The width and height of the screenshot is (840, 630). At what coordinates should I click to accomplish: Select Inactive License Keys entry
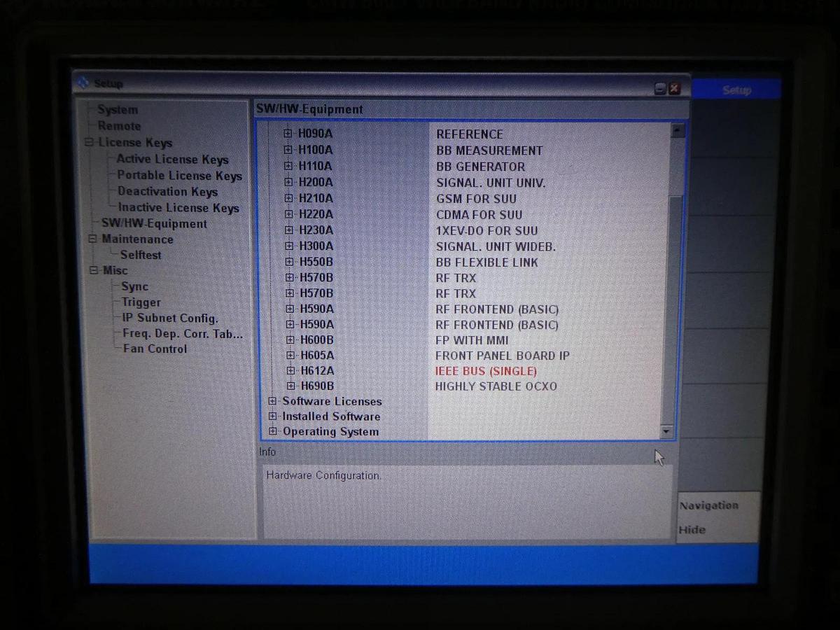coord(178,208)
